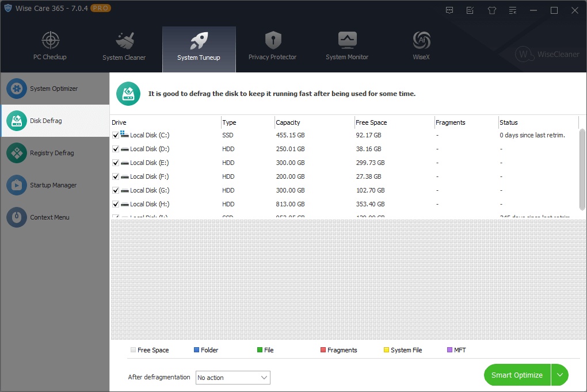Expand Smart Optimize options arrow
The width and height of the screenshot is (587, 392).
point(560,375)
